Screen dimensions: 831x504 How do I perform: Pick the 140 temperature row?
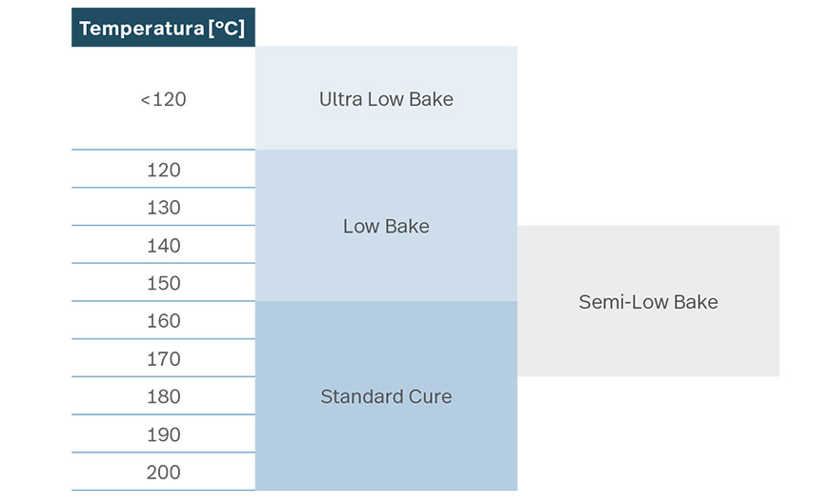(x=163, y=245)
